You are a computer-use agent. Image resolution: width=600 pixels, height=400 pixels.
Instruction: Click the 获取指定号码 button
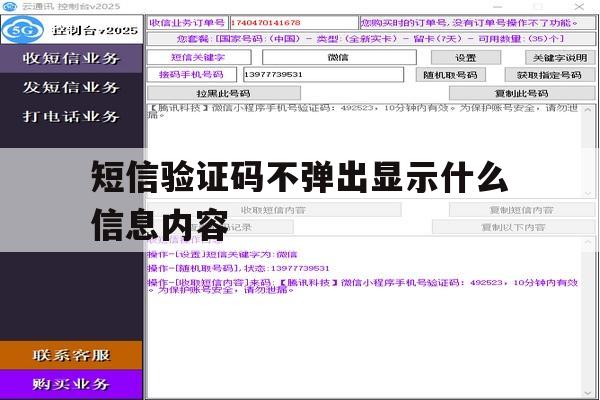550,75
